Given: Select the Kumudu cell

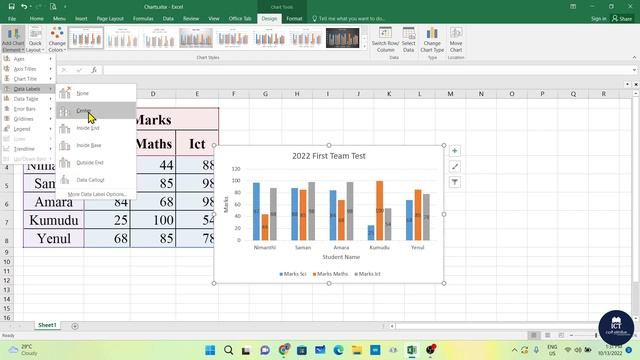Looking at the screenshot, I should (x=53, y=220).
